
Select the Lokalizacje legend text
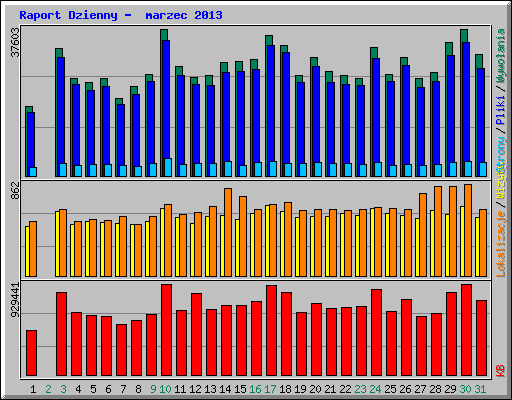click(500, 244)
